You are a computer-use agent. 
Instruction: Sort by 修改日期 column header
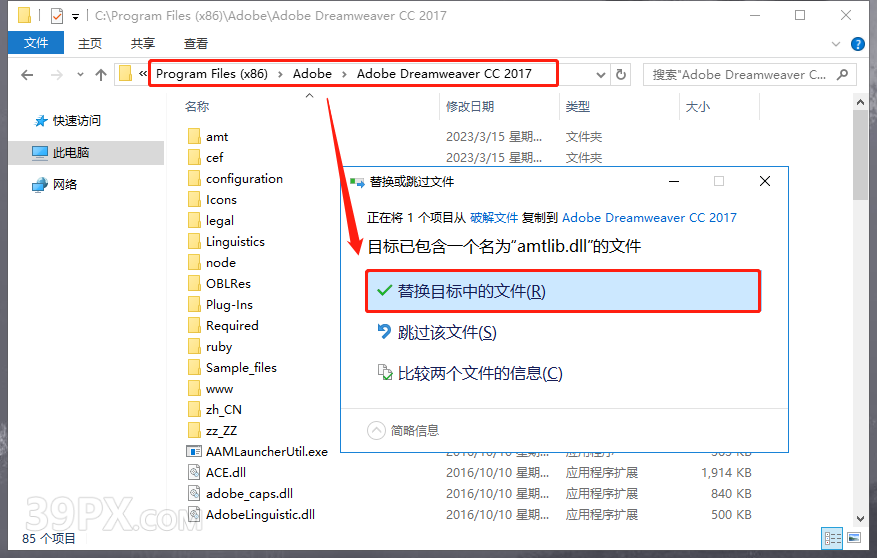pos(470,106)
